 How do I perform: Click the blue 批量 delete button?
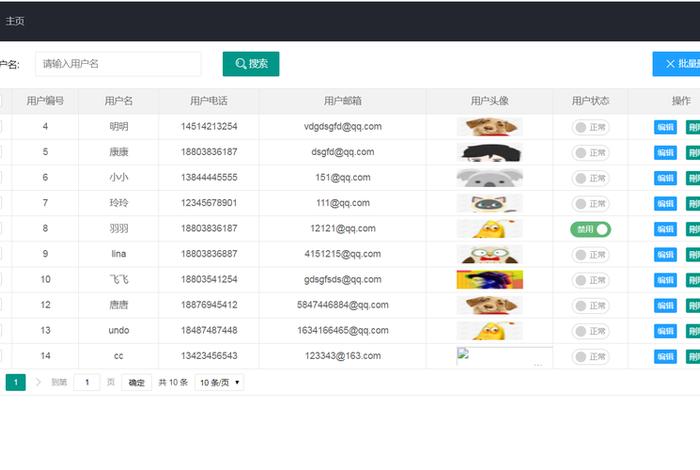[x=676, y=64]
